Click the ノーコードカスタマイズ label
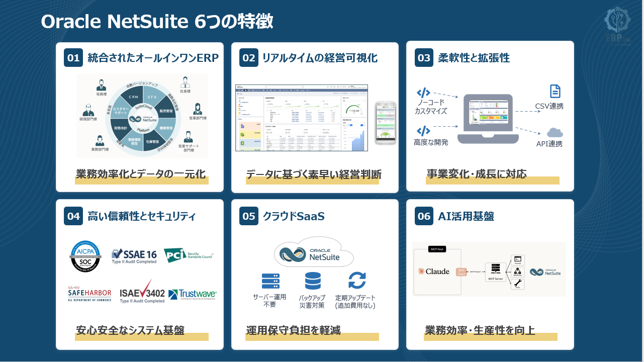 pyautogui.click(x=431, y=107)
